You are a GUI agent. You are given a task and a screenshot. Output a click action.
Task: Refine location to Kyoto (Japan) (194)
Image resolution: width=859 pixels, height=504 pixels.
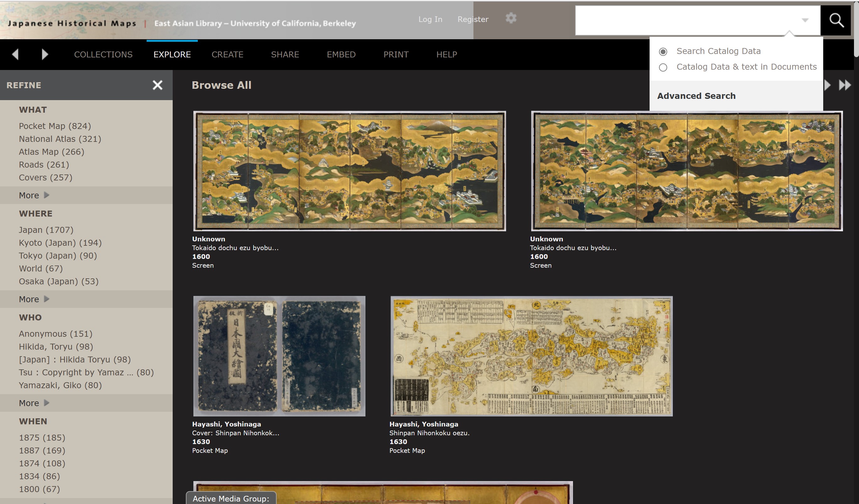click(x=60, y=243)
